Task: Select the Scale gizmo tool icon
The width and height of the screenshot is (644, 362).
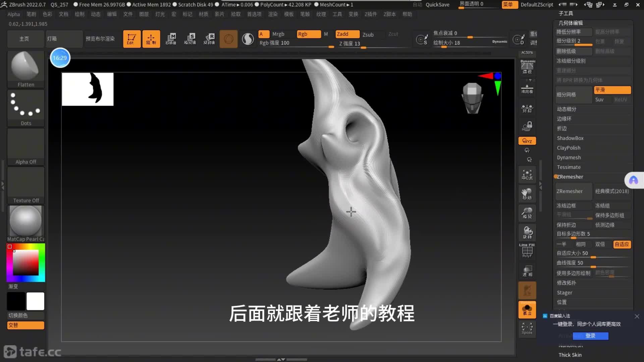Action: pyautogui.click(x=190, y=39)
